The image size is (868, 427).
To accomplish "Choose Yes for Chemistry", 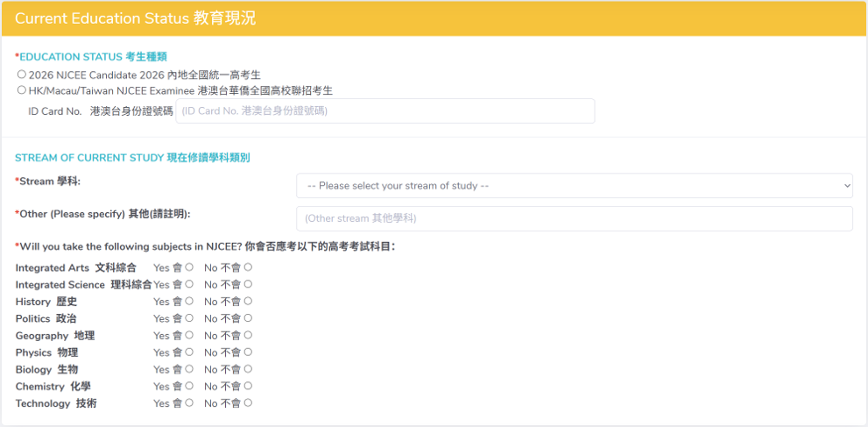I will pyautogui.click(x=189, y=386).
